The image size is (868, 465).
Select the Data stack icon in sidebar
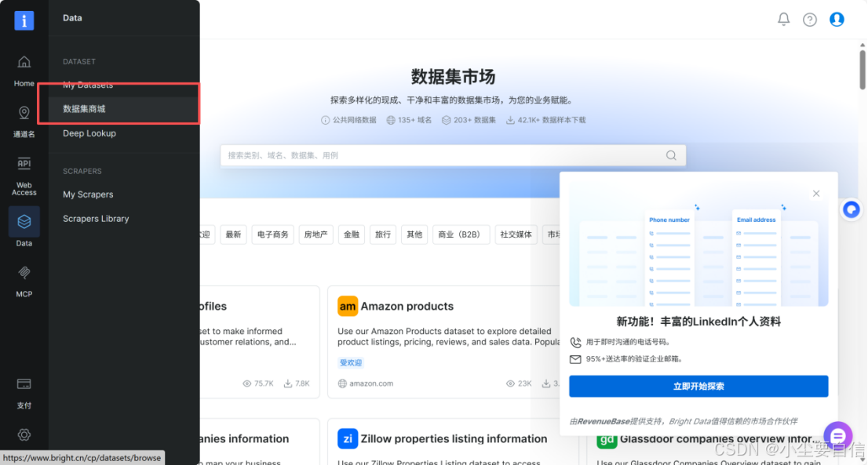[x=24, y=222]
